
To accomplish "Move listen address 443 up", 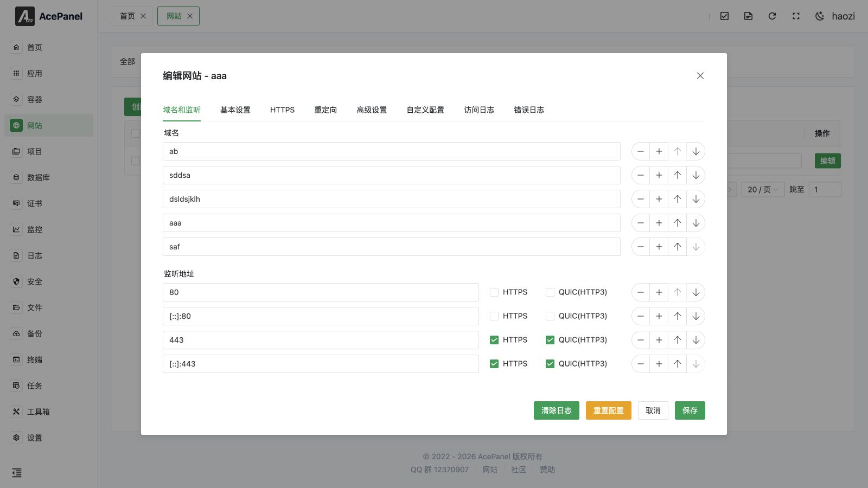I will tap(678, 340).
